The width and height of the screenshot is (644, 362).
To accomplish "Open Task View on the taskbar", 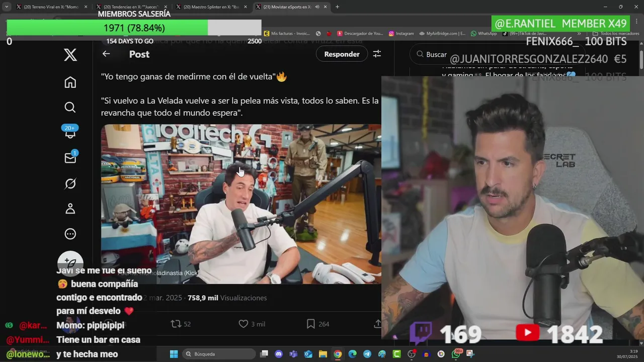I will [x=264, y=354].
